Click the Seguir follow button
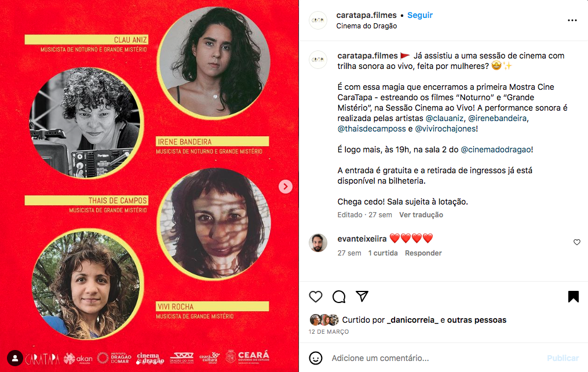 [420, 16]
